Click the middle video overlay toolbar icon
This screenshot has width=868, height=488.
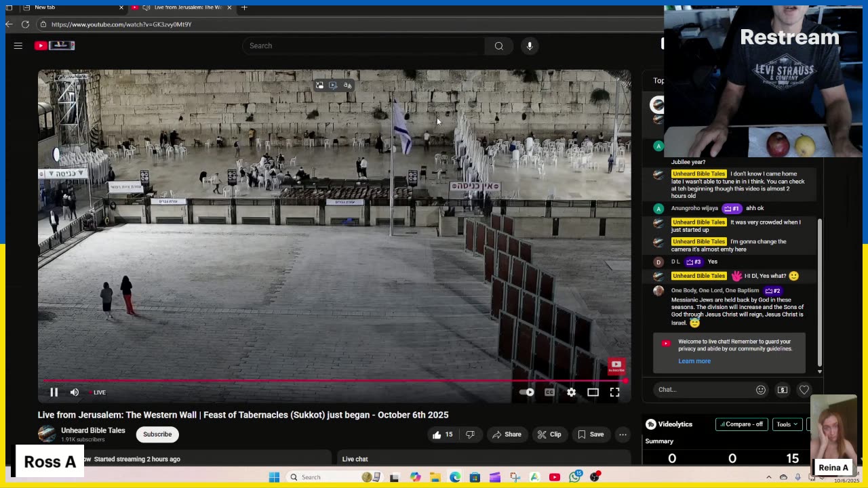333,85
